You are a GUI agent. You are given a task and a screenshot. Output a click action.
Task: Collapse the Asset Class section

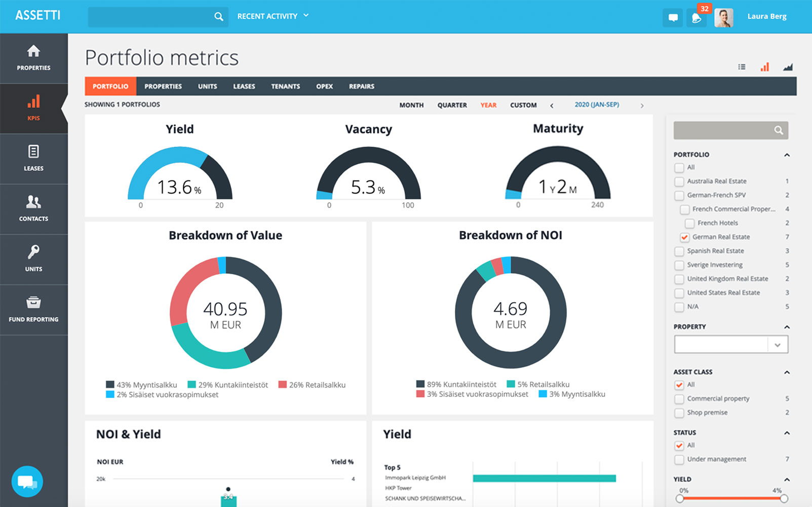tap(787, 372)
